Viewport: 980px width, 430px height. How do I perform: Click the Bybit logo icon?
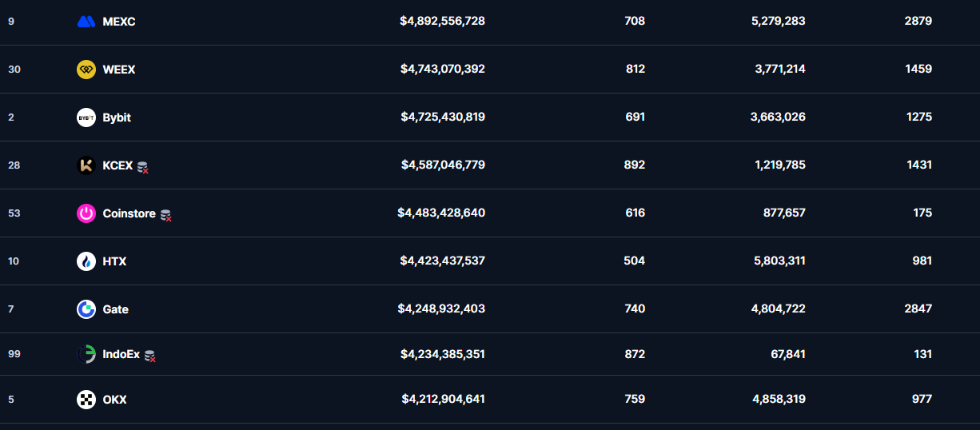click(86, 117)
